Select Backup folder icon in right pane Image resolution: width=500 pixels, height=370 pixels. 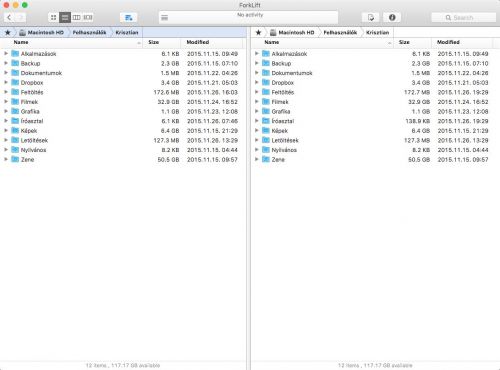click(266, 63)
